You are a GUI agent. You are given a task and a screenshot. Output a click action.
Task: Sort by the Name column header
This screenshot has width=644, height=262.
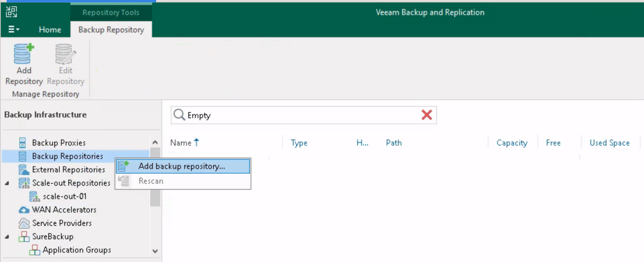(181, 143)
